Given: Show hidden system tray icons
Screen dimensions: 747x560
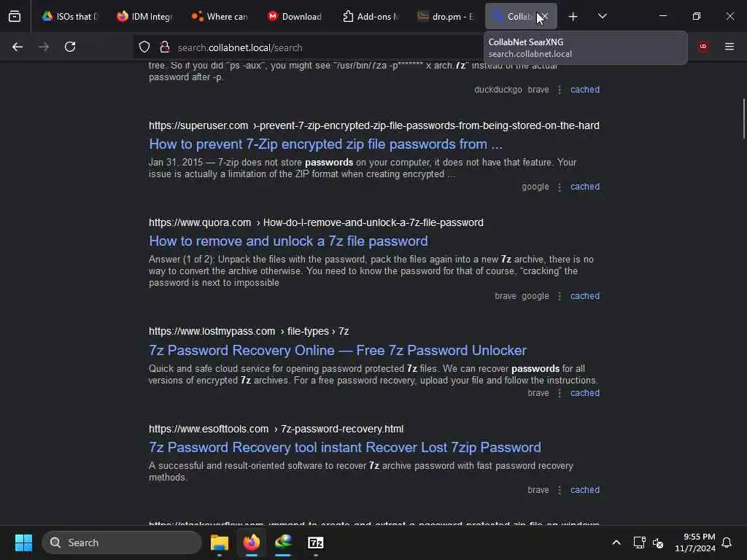Looking at the screenshot, I should [616, 542].
